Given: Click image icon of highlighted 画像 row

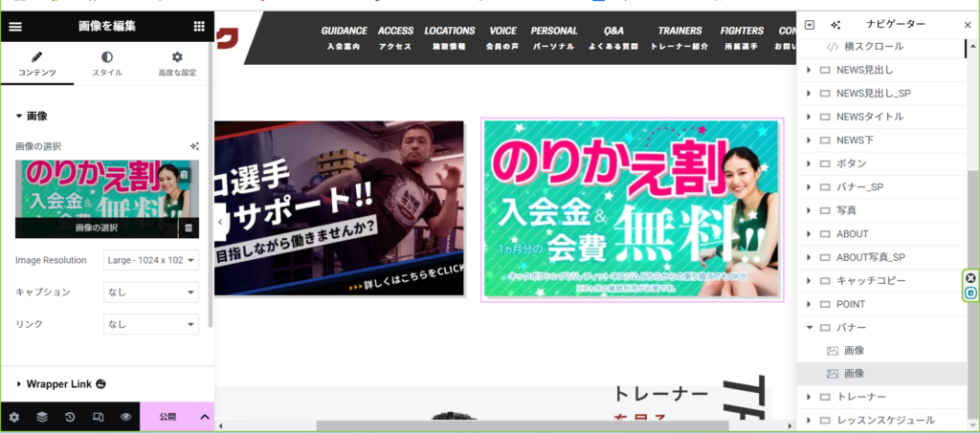Looking at the screenshot, I should point(833,374).
